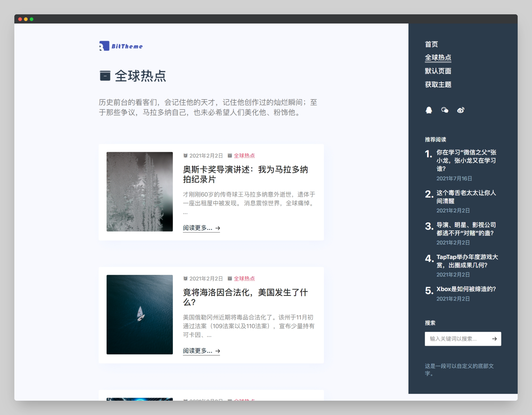Click 阅读更多 on the 海洛因 article

[x=201, y=351]
